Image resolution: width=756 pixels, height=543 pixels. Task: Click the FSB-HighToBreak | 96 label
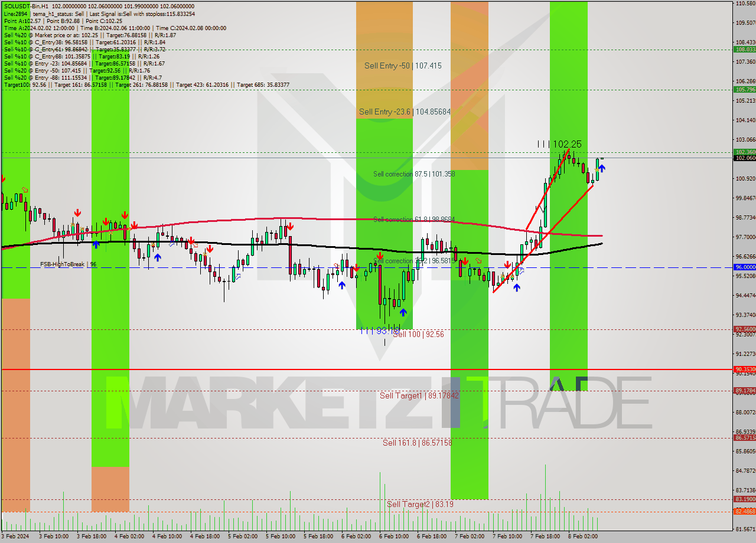(x=68, y=264)
